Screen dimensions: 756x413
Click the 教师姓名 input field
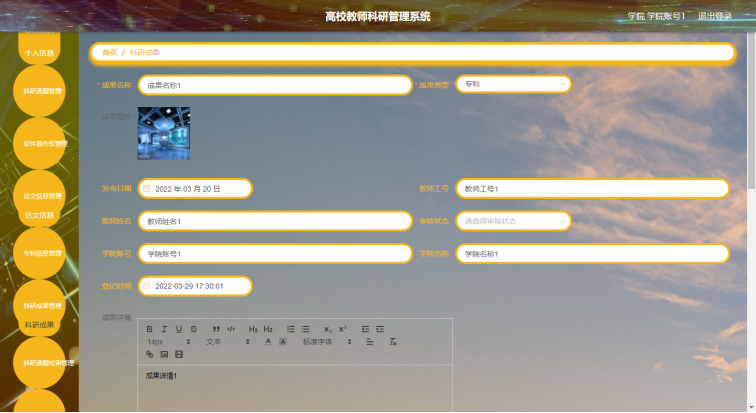coord(275,221)
